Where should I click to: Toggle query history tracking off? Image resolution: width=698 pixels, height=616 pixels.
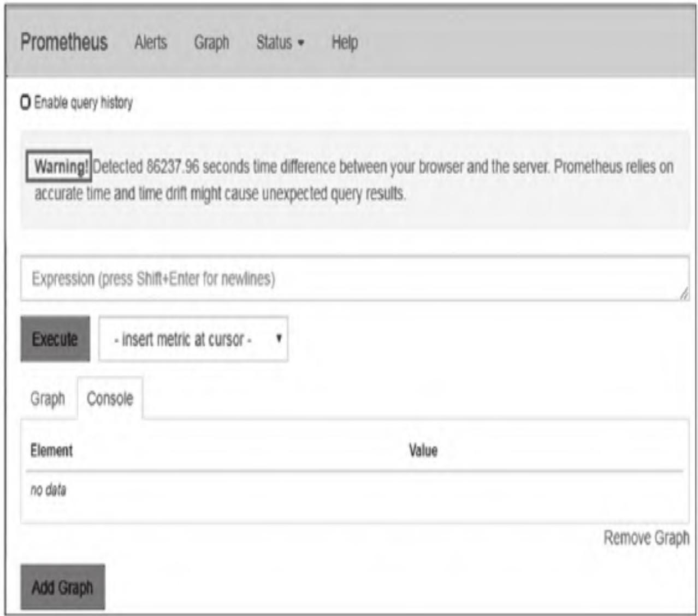point(26,99)
